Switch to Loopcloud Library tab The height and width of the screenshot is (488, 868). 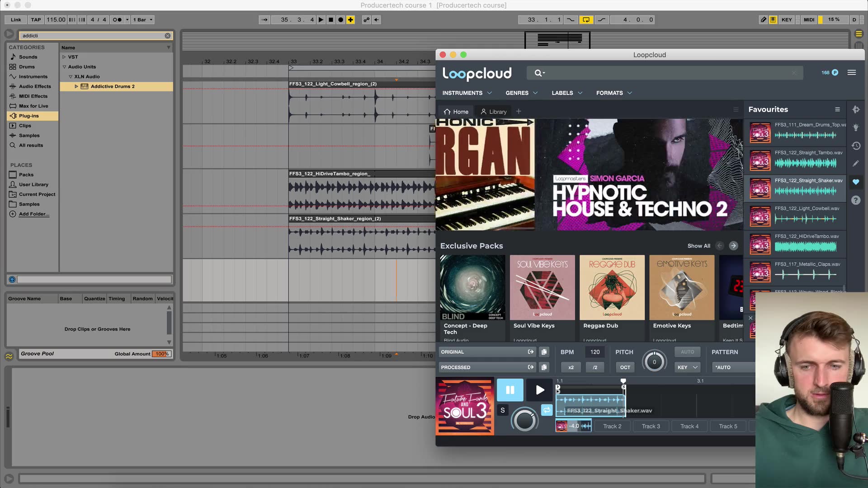pyautogui.click(x=493, y=112)
